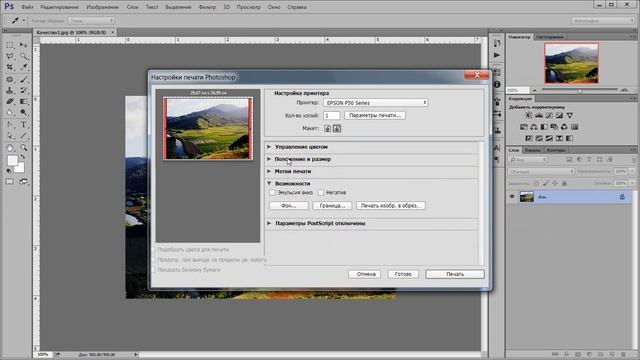Select the Line shape tool
Image resolution: width=640 pixels, height=360 pixels.
[x=24, y=136]
